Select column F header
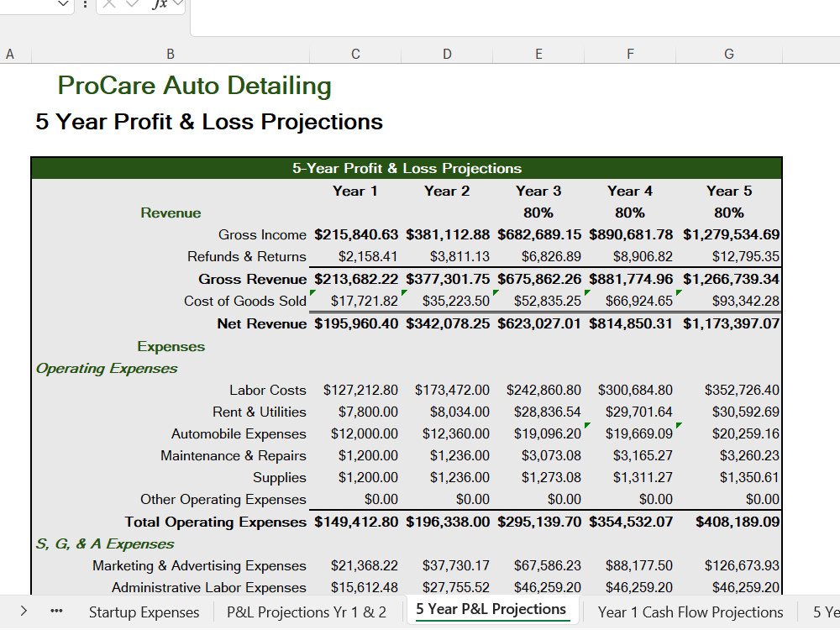840x630 pixels. [x=630, y=54]
